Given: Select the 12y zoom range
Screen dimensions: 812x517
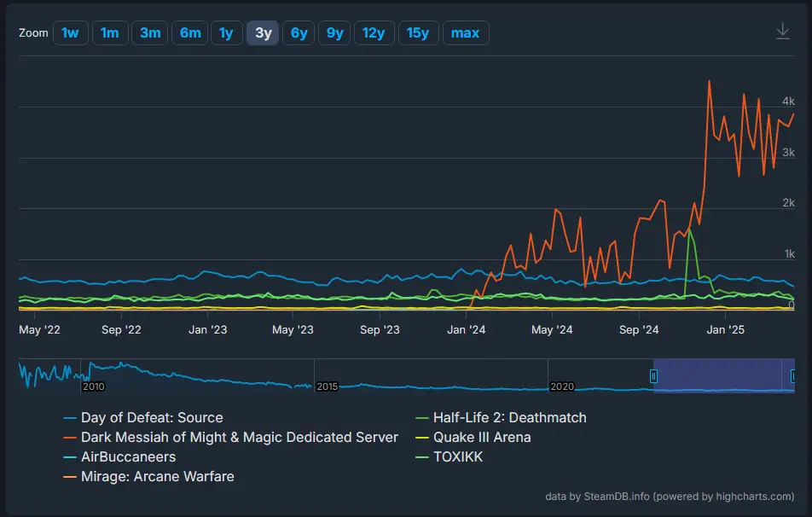Looking at the screenshot, I should [374, 32].
